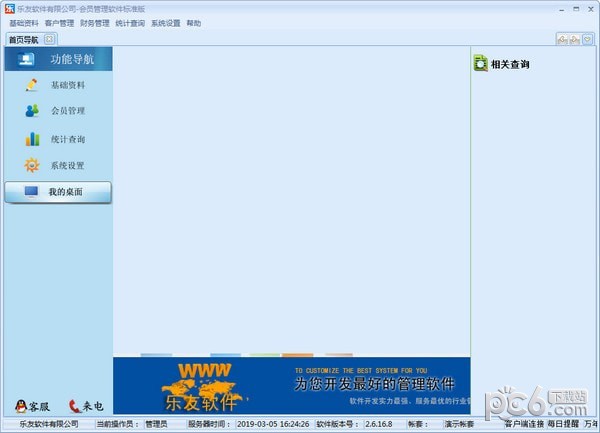Click the 客服 penguin icon
The width and height of the screenshot is (600, 433).
[21, 406]
